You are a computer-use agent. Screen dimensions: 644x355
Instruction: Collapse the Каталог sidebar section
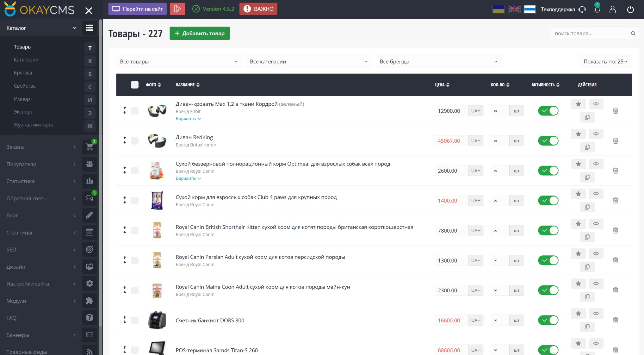click(41, 28)
